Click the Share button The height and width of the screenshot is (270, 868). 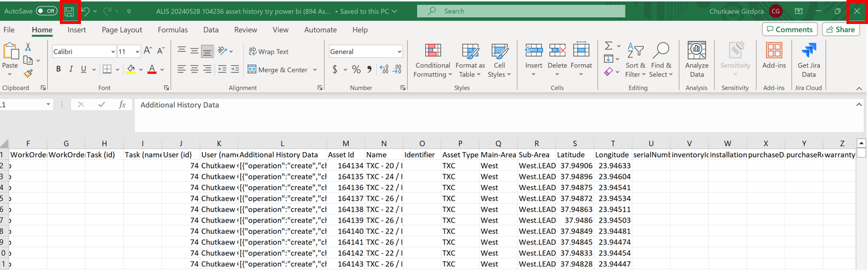pyautogui.click(x=841, y=30)
